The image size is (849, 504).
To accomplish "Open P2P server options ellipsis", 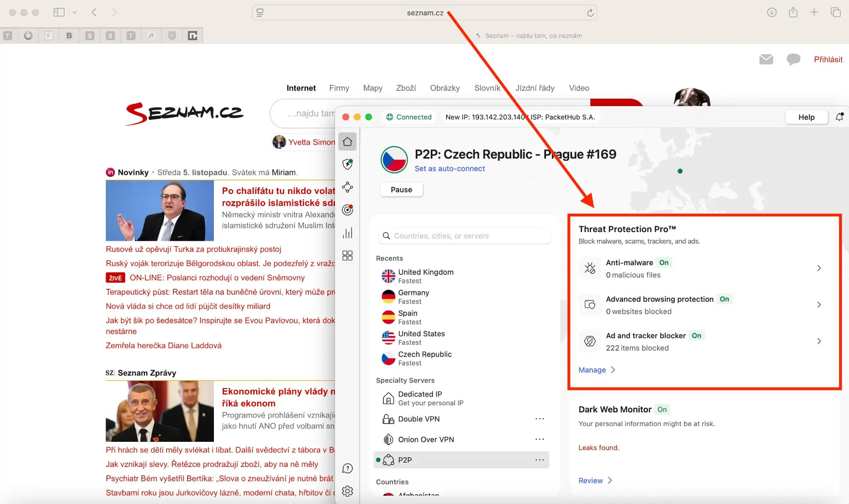I will [x=540, y=460].
